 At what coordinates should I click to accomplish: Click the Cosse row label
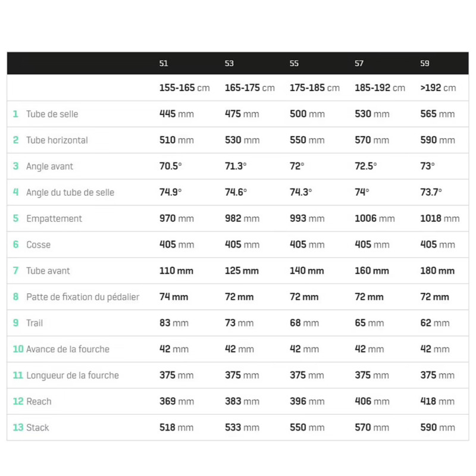click(38, 245)
